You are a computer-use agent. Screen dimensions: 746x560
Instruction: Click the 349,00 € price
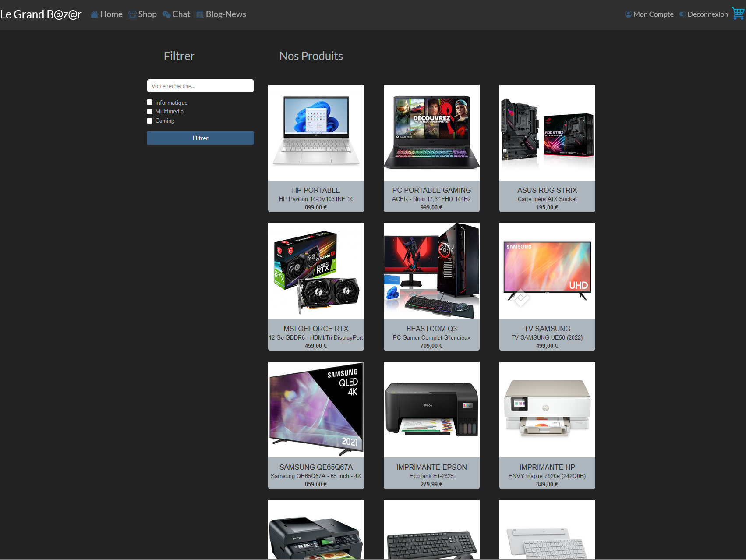point(547,484)
